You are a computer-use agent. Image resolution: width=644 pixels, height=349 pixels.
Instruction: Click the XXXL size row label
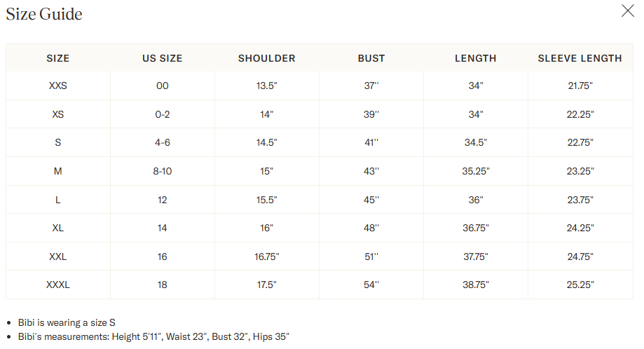pyautogui.click(x=58, y=285)
